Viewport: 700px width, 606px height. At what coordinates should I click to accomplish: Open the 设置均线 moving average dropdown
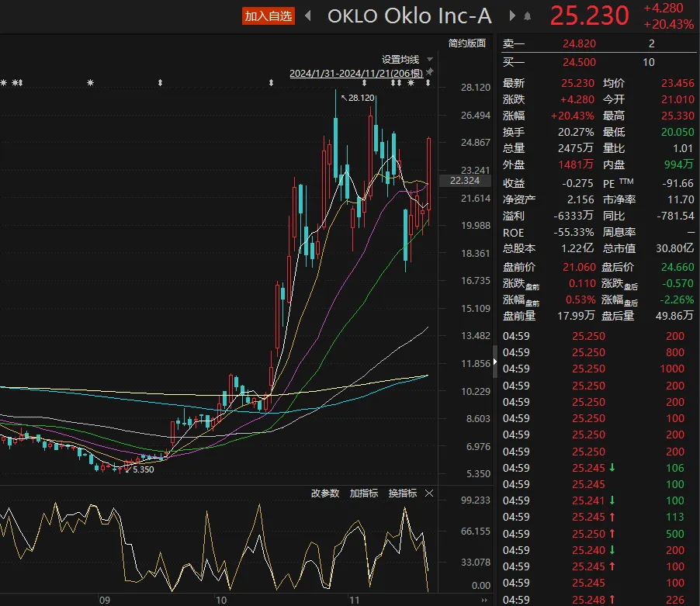point(407,59)
